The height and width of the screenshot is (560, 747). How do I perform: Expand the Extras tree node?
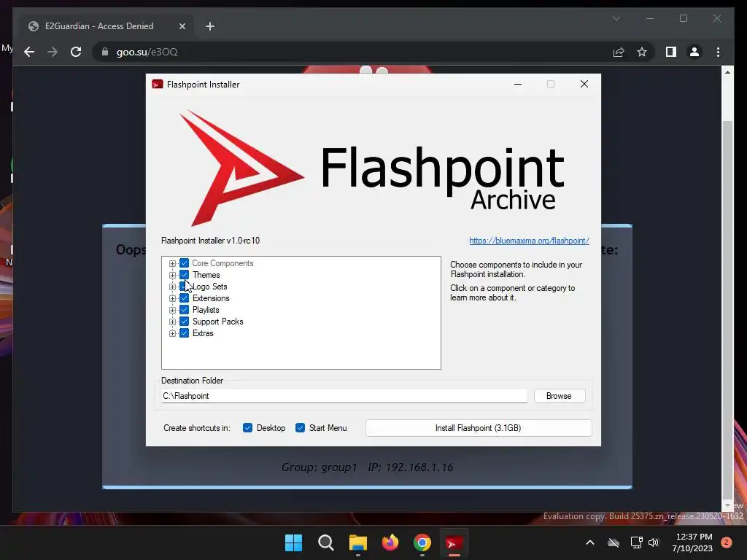172,333
